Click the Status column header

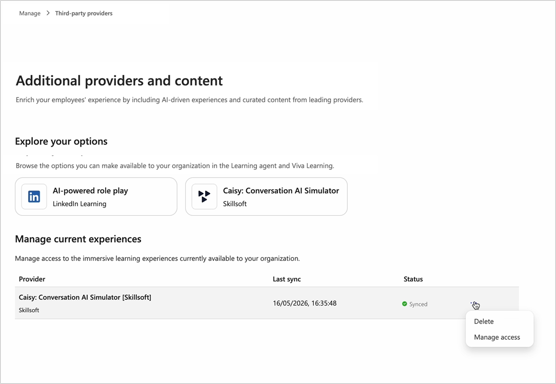[x=413, y=279]
